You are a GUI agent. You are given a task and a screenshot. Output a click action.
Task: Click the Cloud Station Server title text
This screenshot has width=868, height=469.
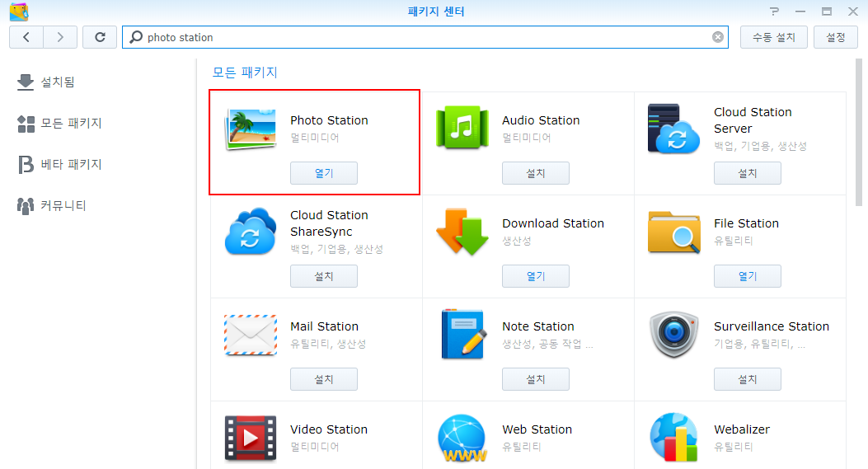(753, 120)
